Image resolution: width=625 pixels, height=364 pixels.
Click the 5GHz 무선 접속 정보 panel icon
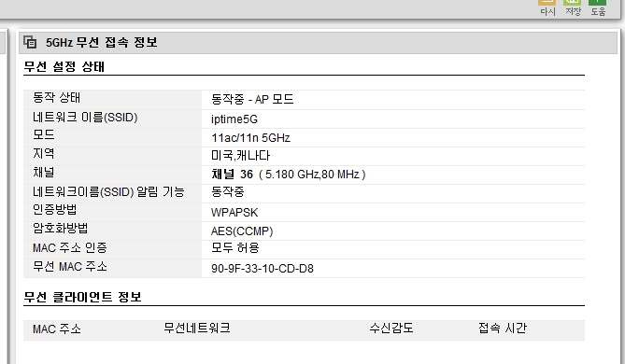(30, 42)
